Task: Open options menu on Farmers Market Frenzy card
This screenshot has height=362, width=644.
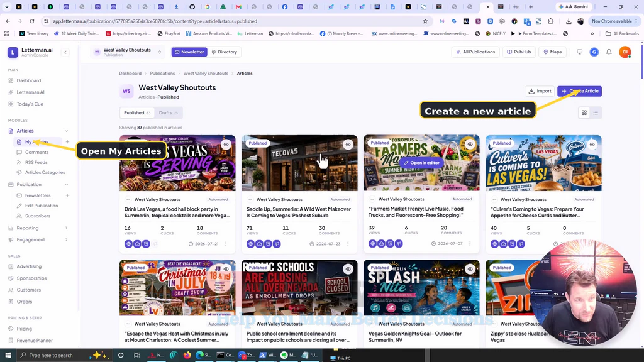Action: tap(470, 243)
